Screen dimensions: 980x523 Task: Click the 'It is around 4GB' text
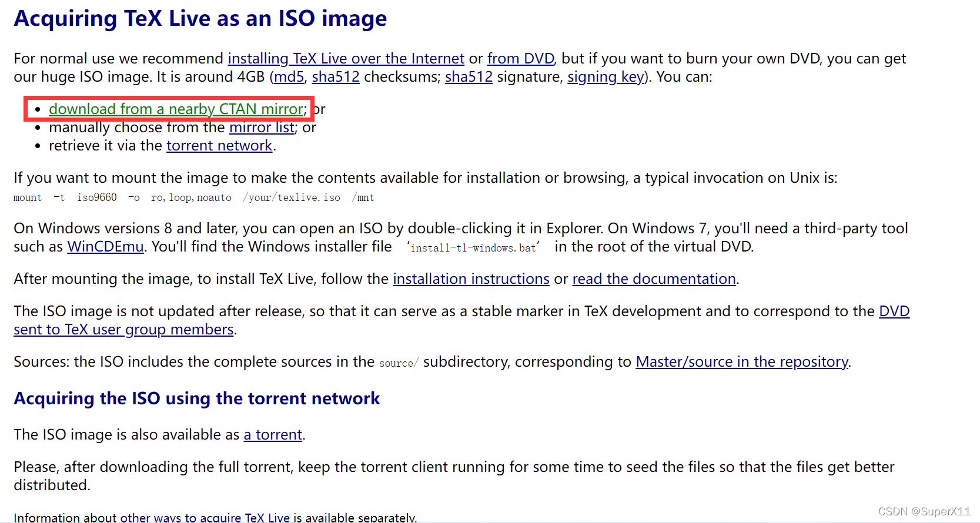click(211, 77)
